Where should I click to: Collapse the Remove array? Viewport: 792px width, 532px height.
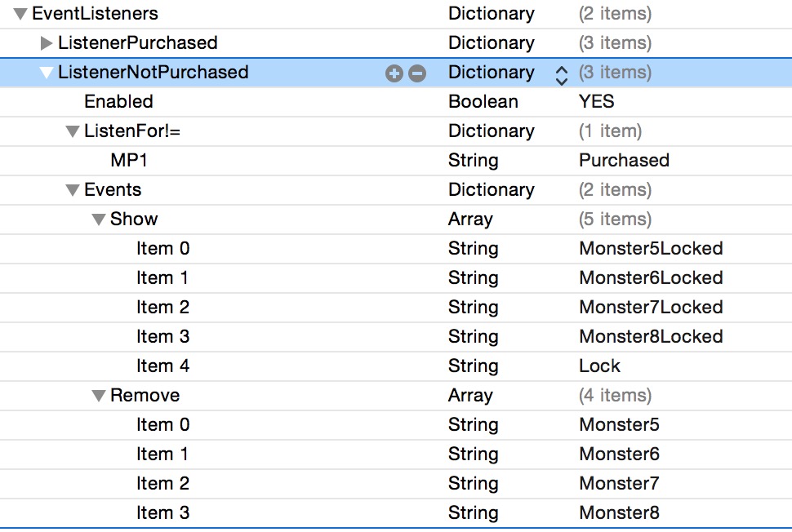pos(99,396)
